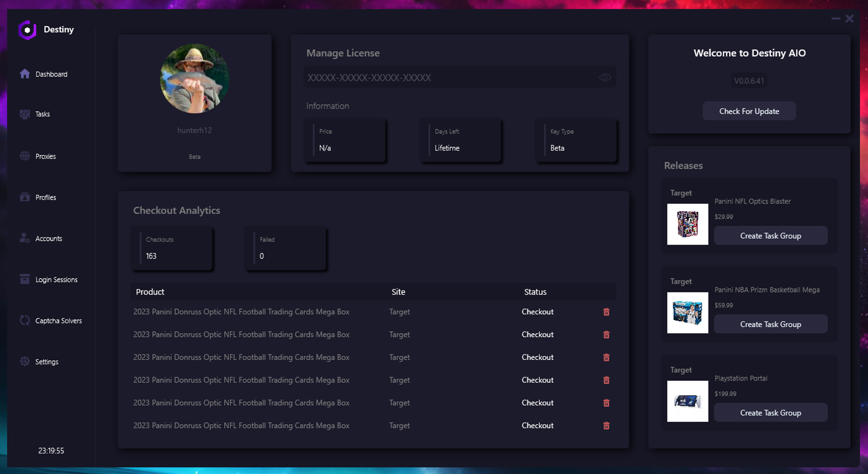Screen dimensions: 868x474
Task: Click the Panini NBA Prizm Basketball thumbnail
Action: coord(687,312)
